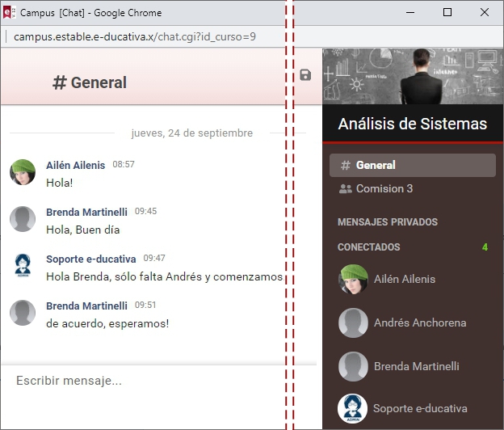Click Brenda Martinelli avatar beside 09:45 message
The height and width of the screenshot is (430, 504).
click(23, 219)
